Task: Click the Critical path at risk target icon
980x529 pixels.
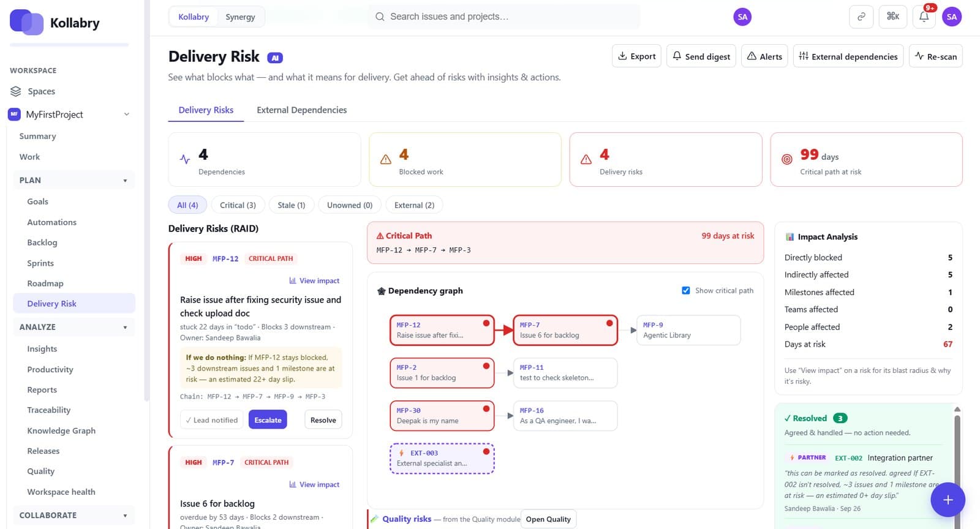Action: click(787, 159)
